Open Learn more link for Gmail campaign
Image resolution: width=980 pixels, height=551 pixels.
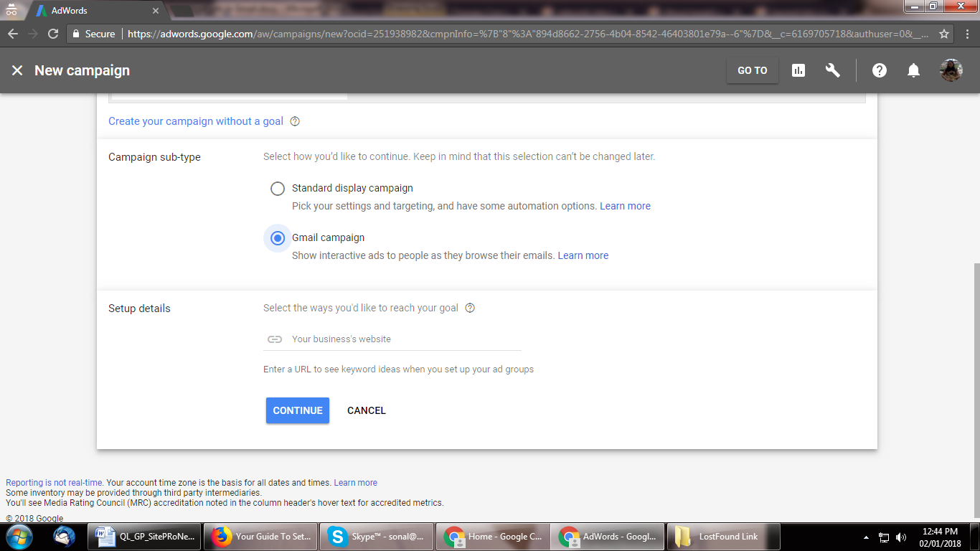tap(583, 255)
